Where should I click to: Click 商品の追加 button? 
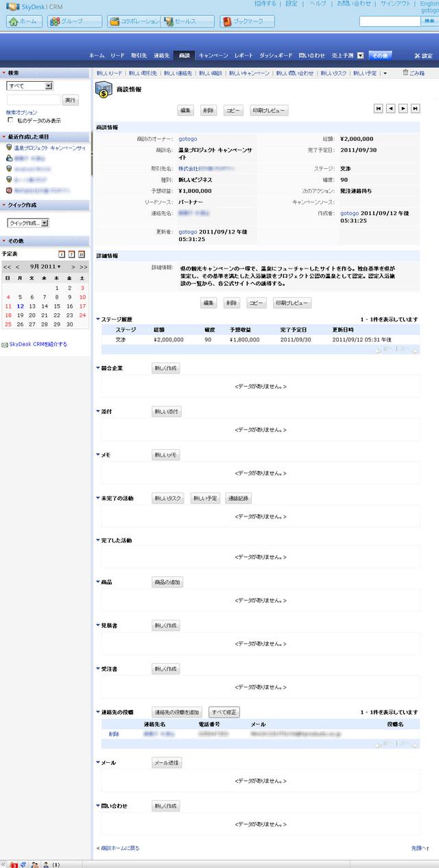click(167, 582)
